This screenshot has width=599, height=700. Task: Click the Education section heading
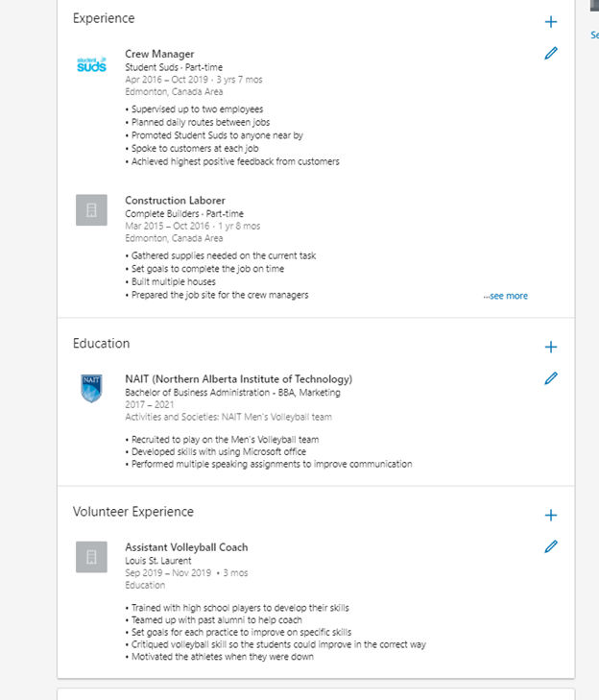pos(101,344)
